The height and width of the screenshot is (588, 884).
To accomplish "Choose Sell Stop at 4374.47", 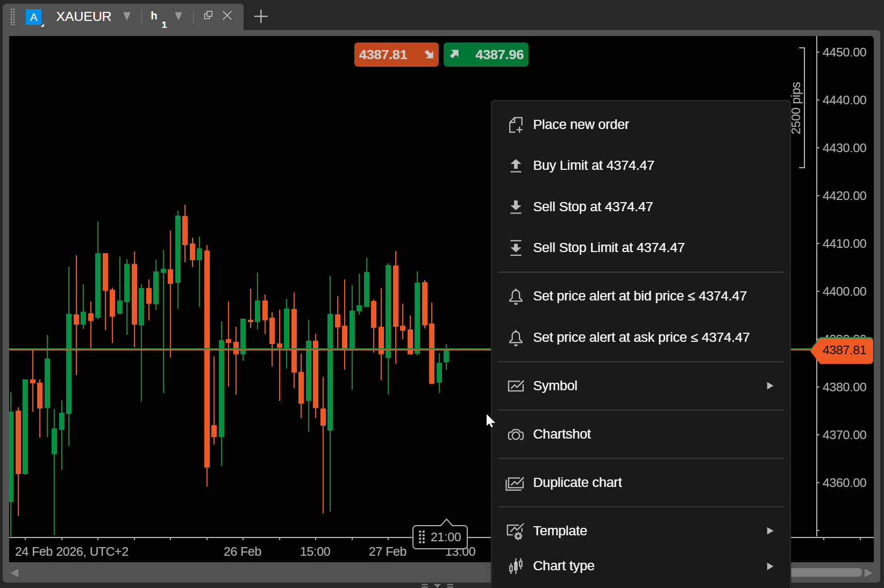I will tap(640, 207).
